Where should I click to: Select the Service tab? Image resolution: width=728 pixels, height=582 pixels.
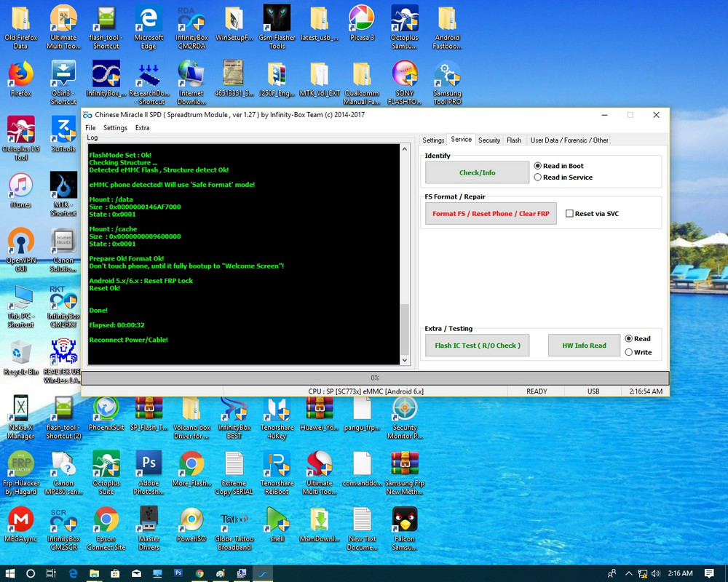coord(461,139)
